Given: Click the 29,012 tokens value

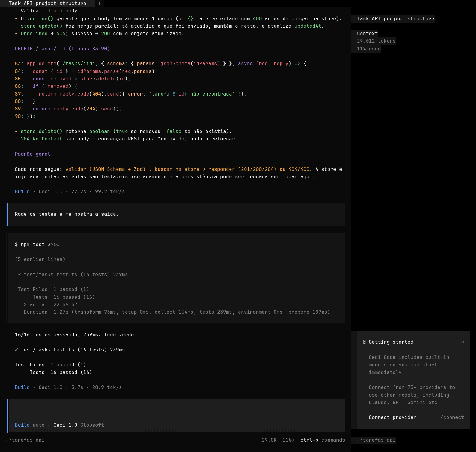Looking at the screenshot, I should pyautogui.click(x=376, y=41).
